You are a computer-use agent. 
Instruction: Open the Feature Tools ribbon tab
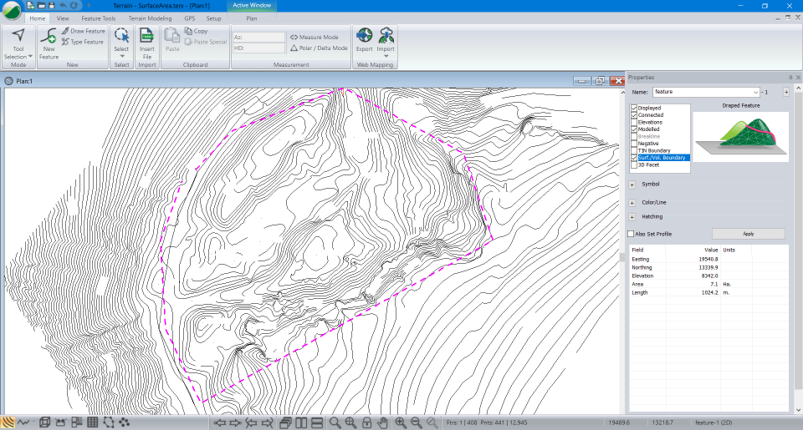coord(98,18)
